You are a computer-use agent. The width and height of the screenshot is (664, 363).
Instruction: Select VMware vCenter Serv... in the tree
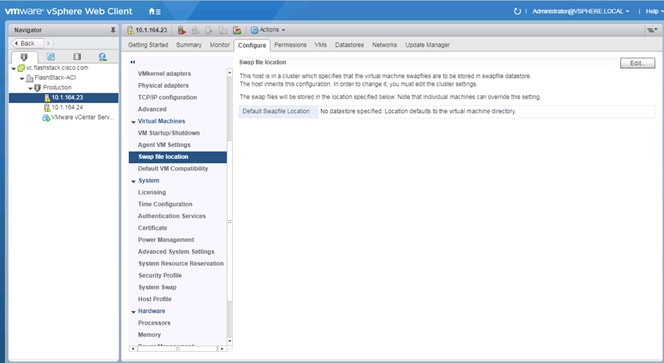[82, 117]
